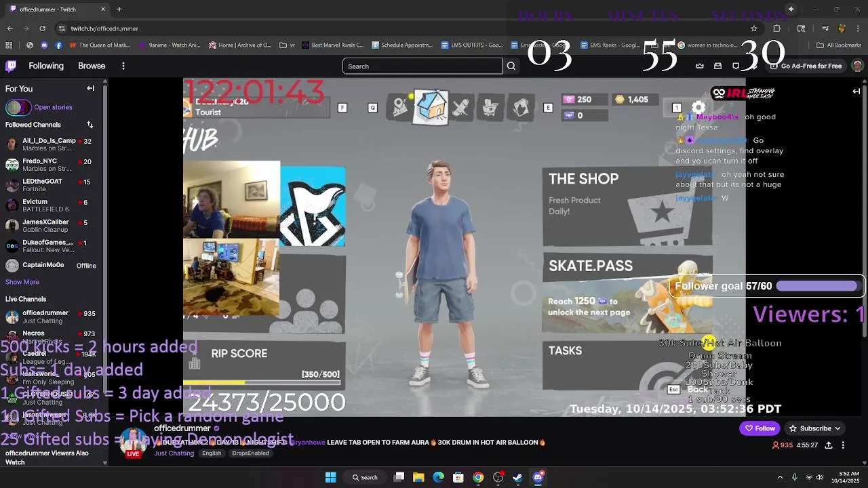Click the English tag
Viewport: 868px width, 488px height.
(x=212, y=453)
